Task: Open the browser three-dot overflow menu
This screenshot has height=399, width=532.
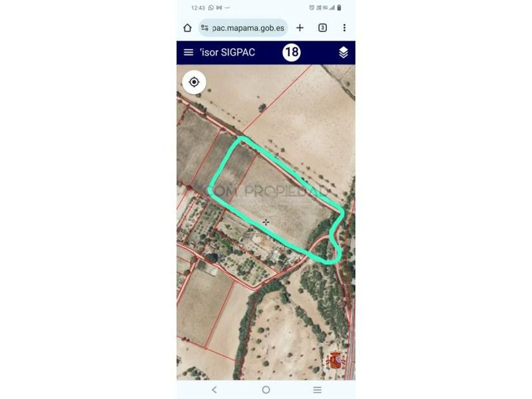Action: point(345,28)
